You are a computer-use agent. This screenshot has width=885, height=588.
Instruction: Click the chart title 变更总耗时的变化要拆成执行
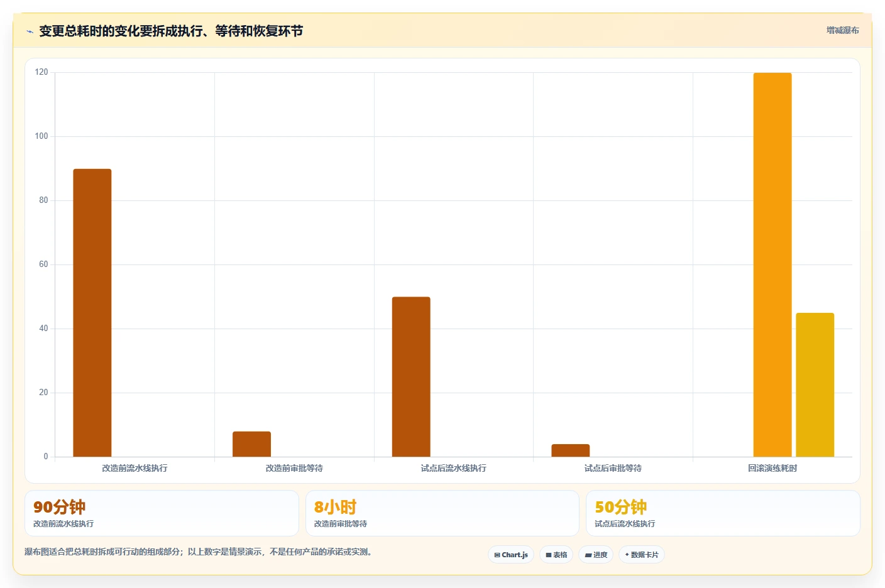(171, 31)
